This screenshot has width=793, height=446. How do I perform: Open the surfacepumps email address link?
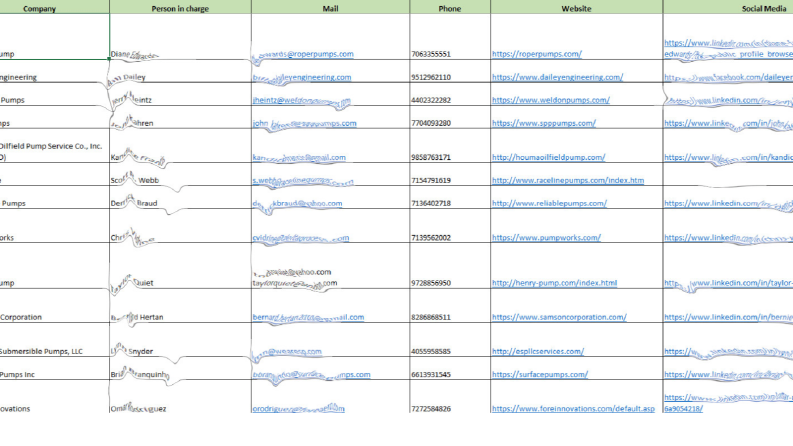311,375
